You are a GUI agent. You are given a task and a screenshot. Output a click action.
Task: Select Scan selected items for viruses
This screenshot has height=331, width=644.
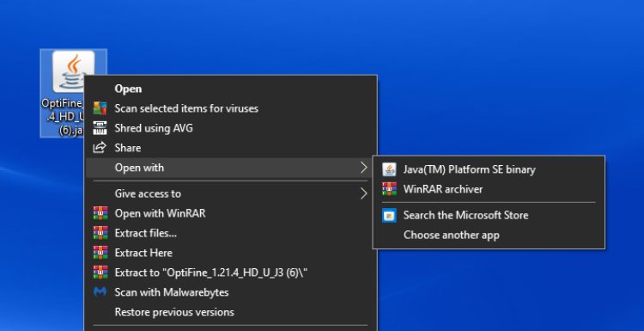(x=231, y=108)
